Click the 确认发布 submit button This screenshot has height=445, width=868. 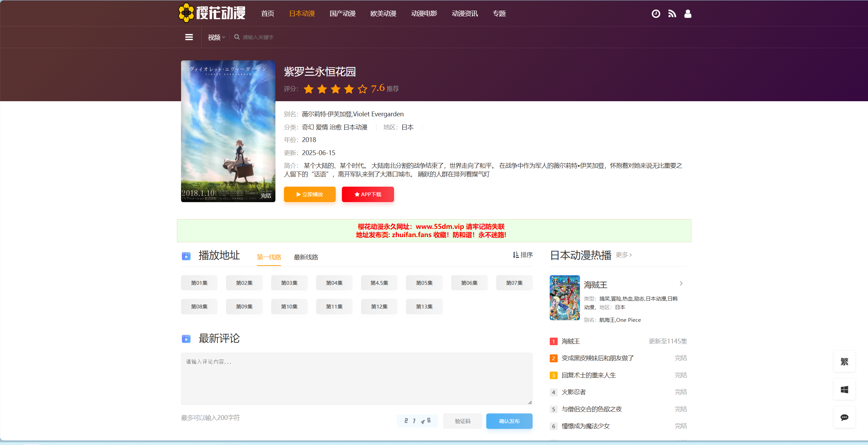pyautogui.click(x=509, y=421)
